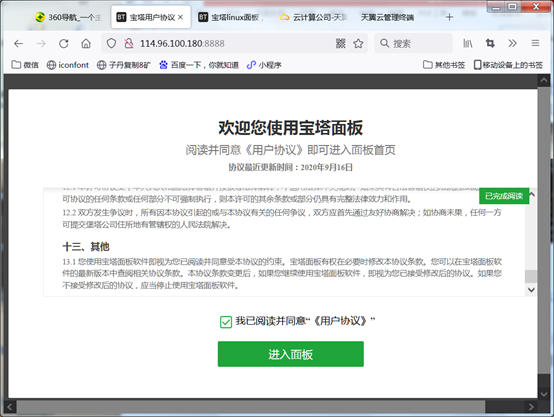Click the insecure connection lock icon

tap(129, 43)
